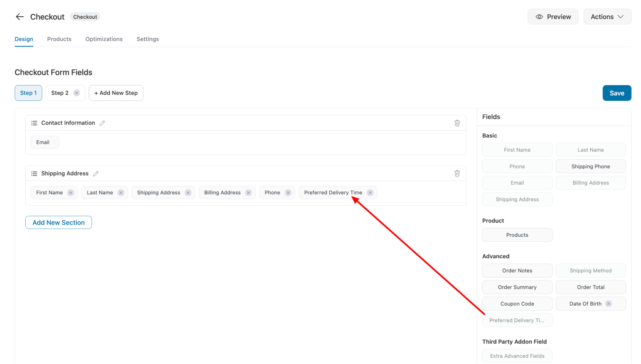Click the eye icon in Preview button
The height and width of the screenshot is (364, 641).
pyautogui.click(x=539, y=17)
